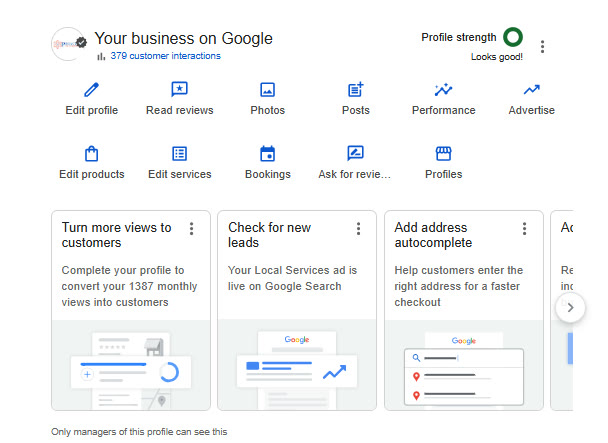The image size is (608, 443).
Task: Click the Profile strength text
Action: pos(459,37)
